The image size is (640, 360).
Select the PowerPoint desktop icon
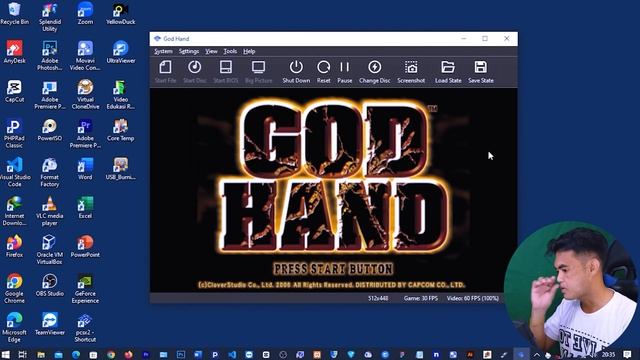(85, 246)
